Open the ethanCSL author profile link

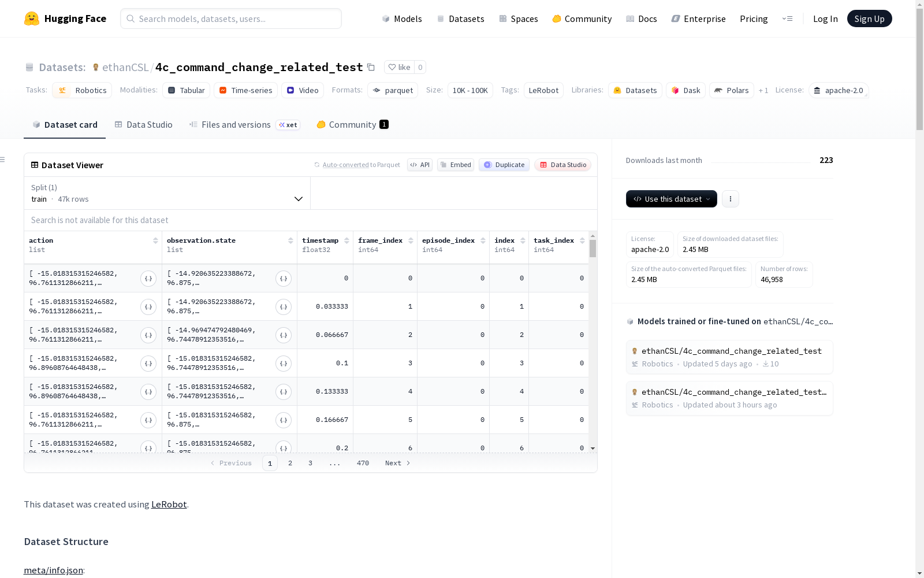coord(125,68)
